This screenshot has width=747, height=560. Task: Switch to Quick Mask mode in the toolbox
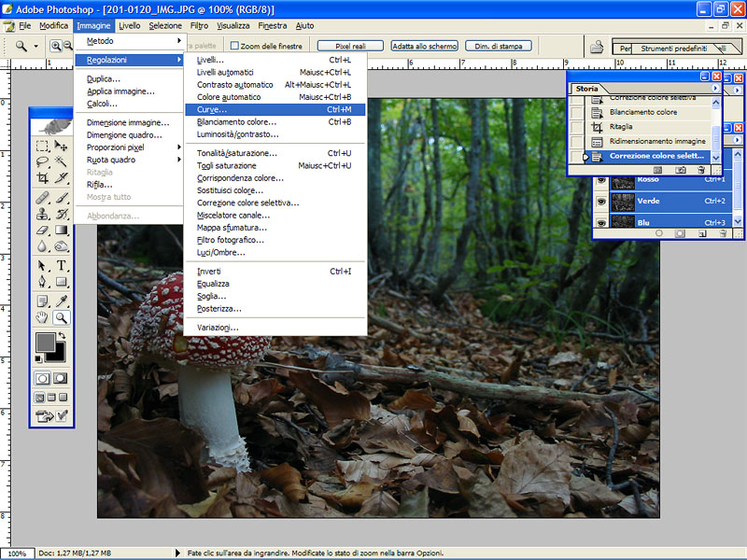click(61, 379)
